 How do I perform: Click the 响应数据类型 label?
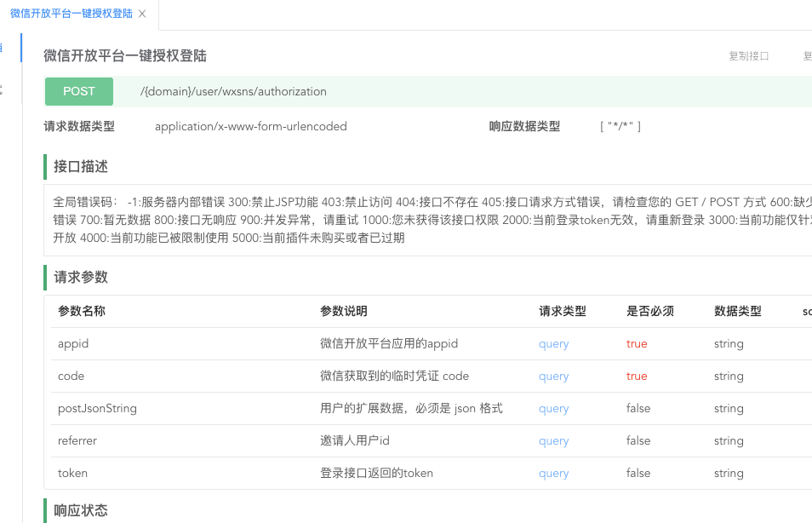pyautogui.click(x=524, y=126)
